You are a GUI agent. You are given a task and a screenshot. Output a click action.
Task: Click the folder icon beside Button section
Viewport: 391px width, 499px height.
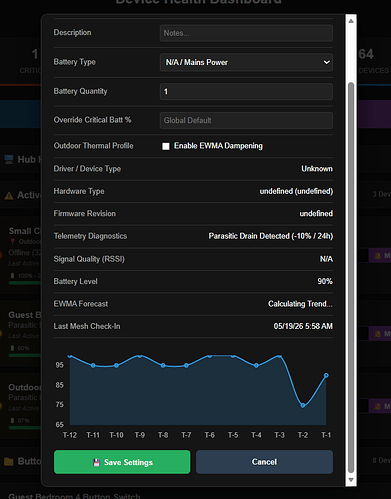tap(9, 461)
